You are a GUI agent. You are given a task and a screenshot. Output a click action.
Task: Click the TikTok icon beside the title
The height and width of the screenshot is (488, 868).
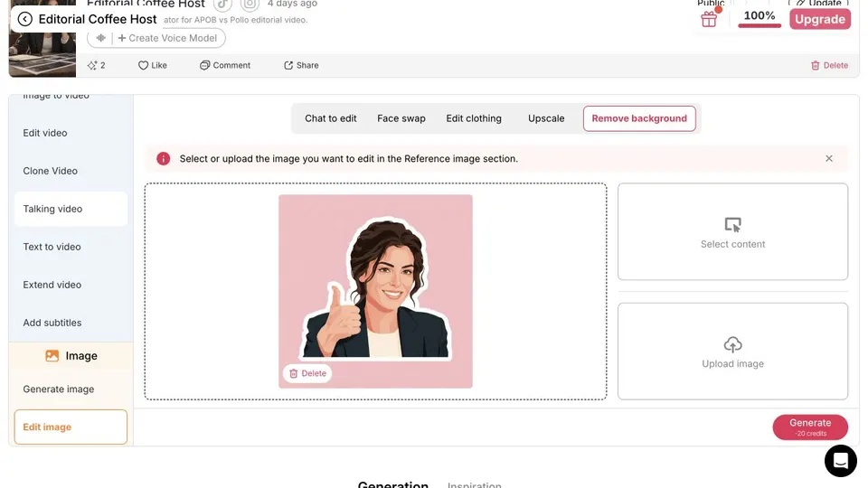point(222,5)
